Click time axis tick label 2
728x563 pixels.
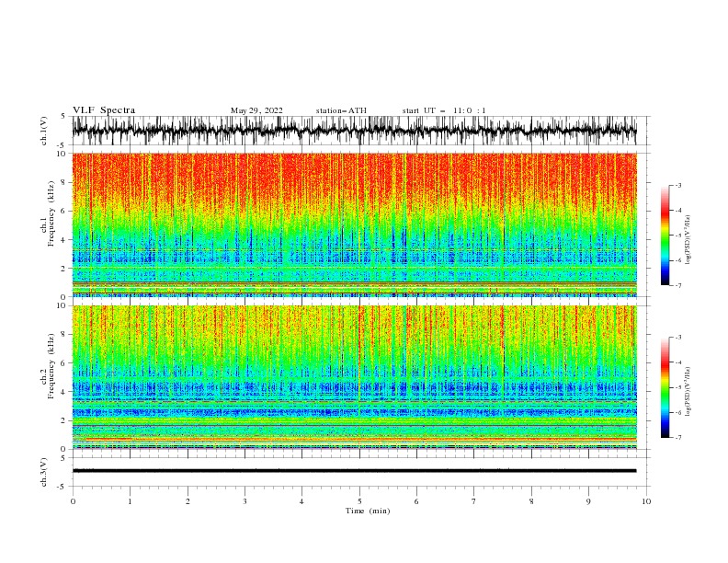pyautogui.click(x=188, y=501)
